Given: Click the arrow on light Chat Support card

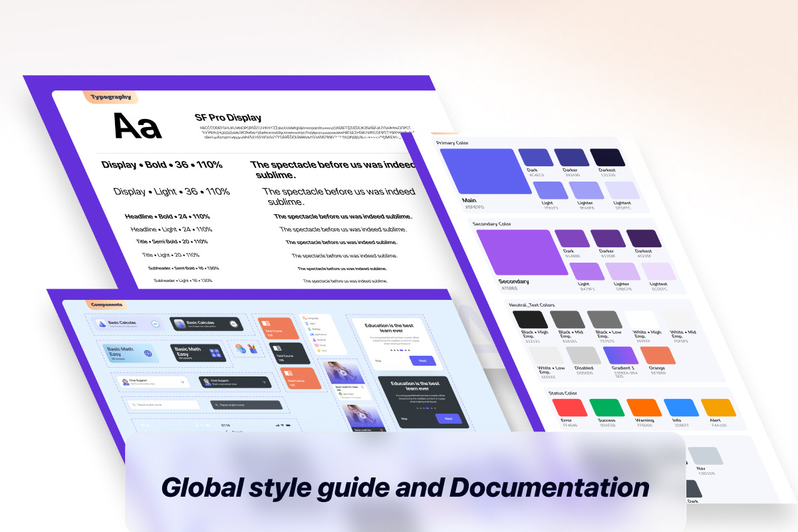Looking at the screenshot, I should [182, 382].
